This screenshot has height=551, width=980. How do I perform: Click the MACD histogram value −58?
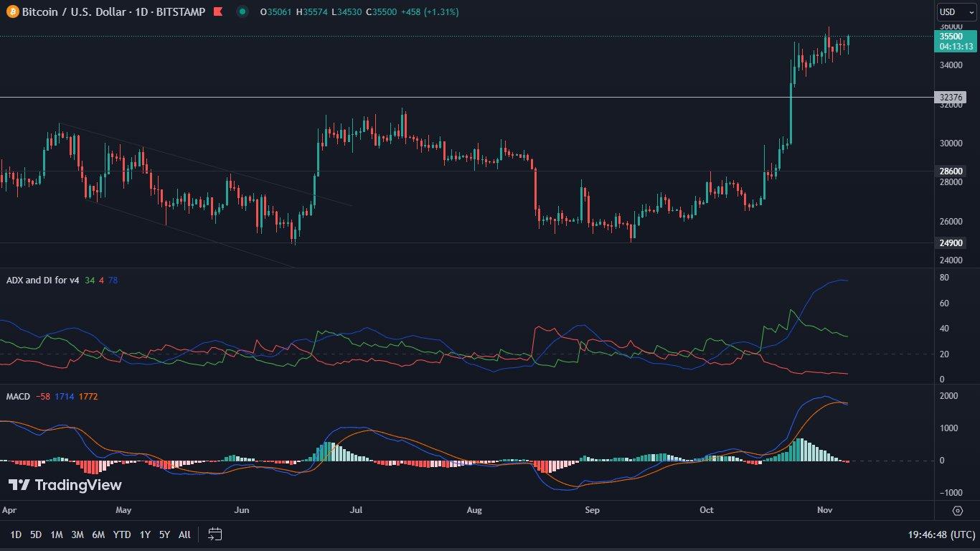42,396
